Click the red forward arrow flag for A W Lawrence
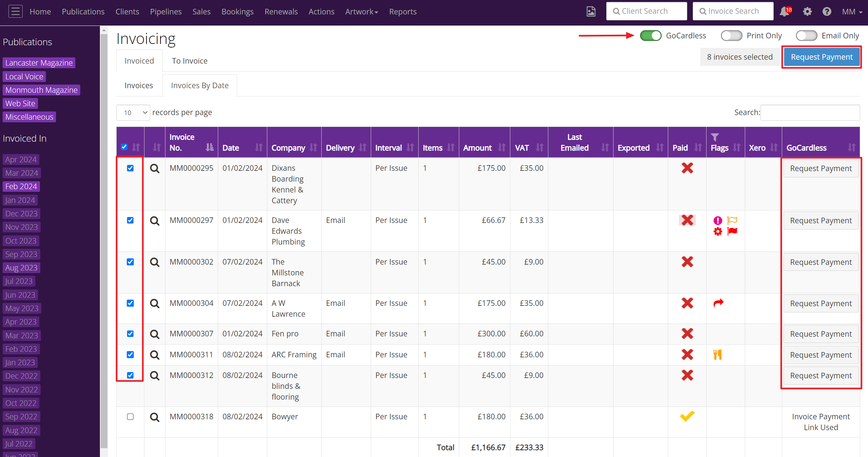Screen dimensions: 868x457 point(718,303)
